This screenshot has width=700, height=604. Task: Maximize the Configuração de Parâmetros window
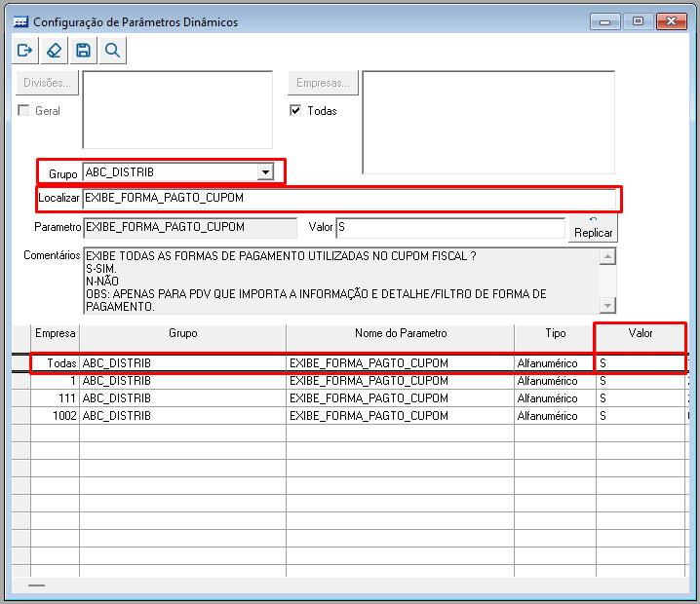(638, 21)
